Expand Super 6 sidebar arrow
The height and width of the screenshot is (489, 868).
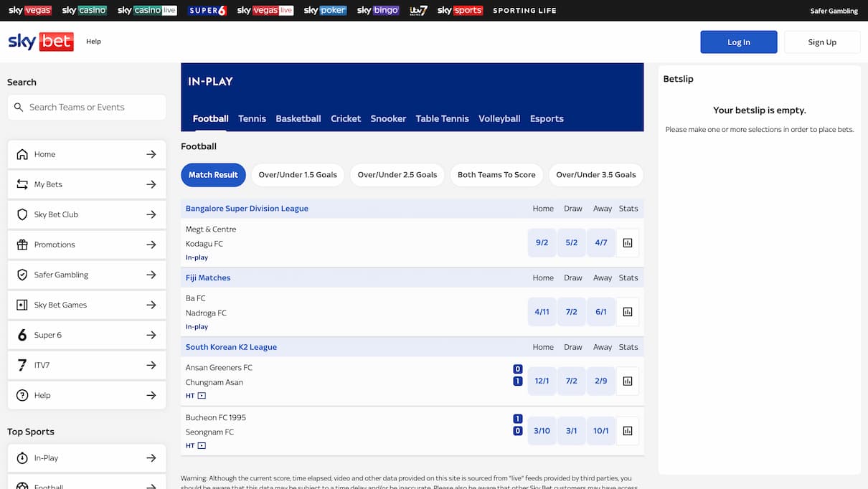151,335
